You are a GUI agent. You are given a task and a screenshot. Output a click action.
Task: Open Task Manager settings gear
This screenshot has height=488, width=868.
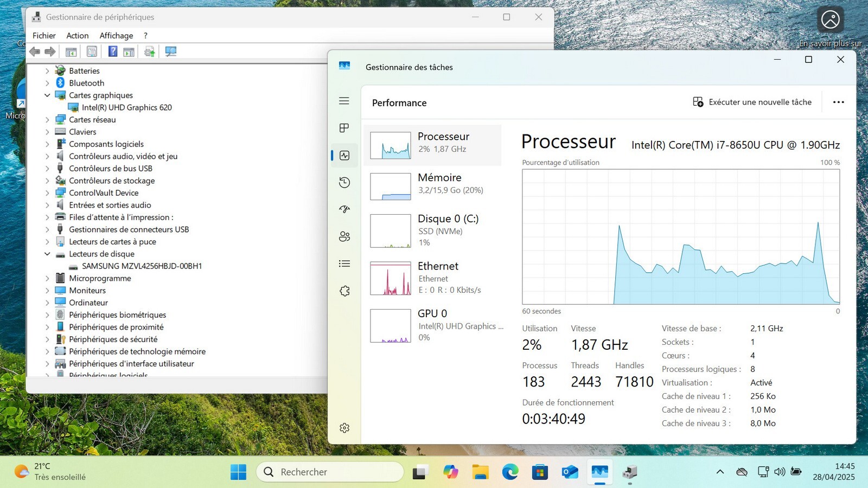[344, 428]
